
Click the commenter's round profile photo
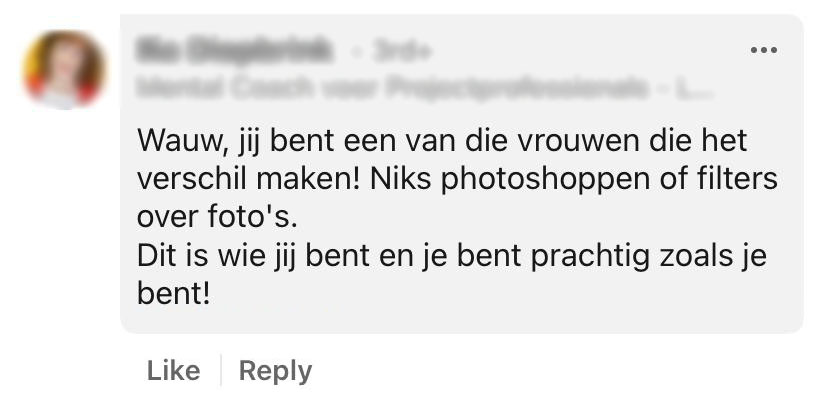[x=65, y=70]
